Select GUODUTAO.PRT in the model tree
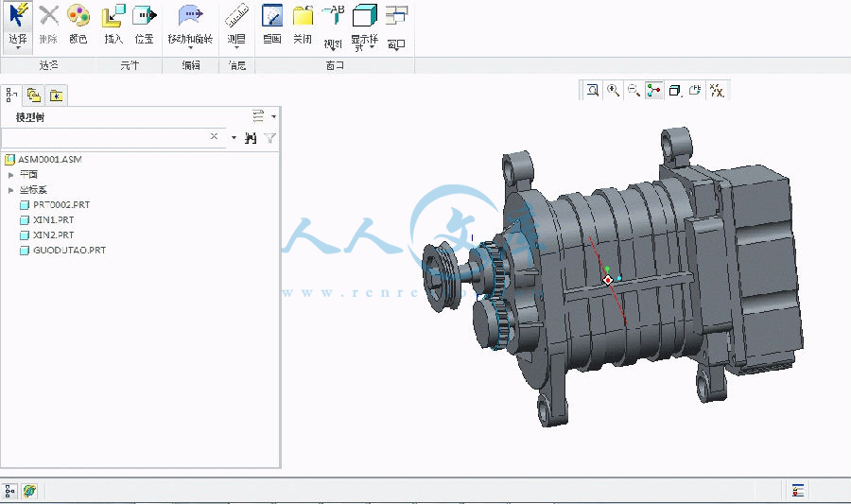Screen dimensions: 851x504 point(69,251)
